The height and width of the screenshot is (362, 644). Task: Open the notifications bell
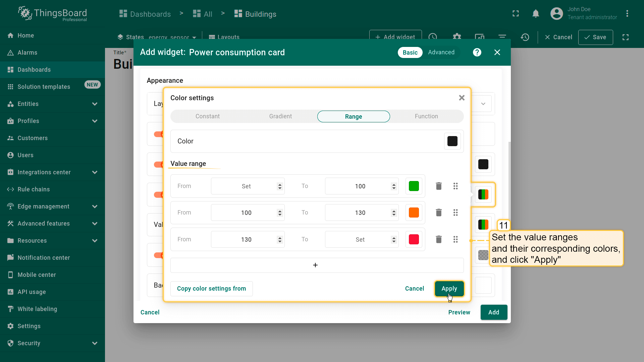536,14
